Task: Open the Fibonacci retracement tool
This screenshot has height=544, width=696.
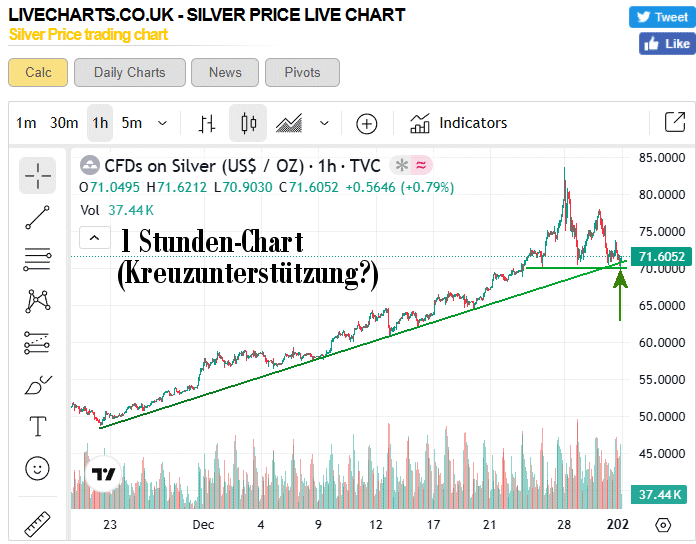Action: tap(38, 259)
